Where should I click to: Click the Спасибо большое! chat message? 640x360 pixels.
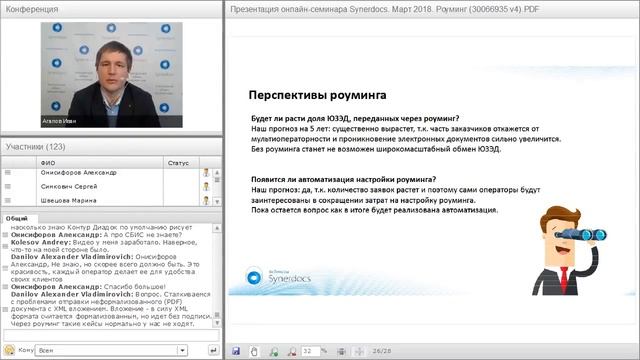point(89,287)
